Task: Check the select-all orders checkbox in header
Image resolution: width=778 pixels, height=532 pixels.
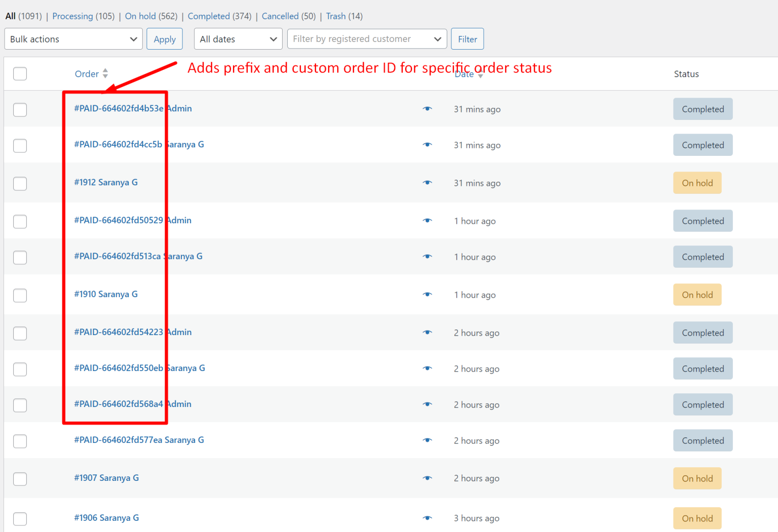Action: click(x=20, y=74)
